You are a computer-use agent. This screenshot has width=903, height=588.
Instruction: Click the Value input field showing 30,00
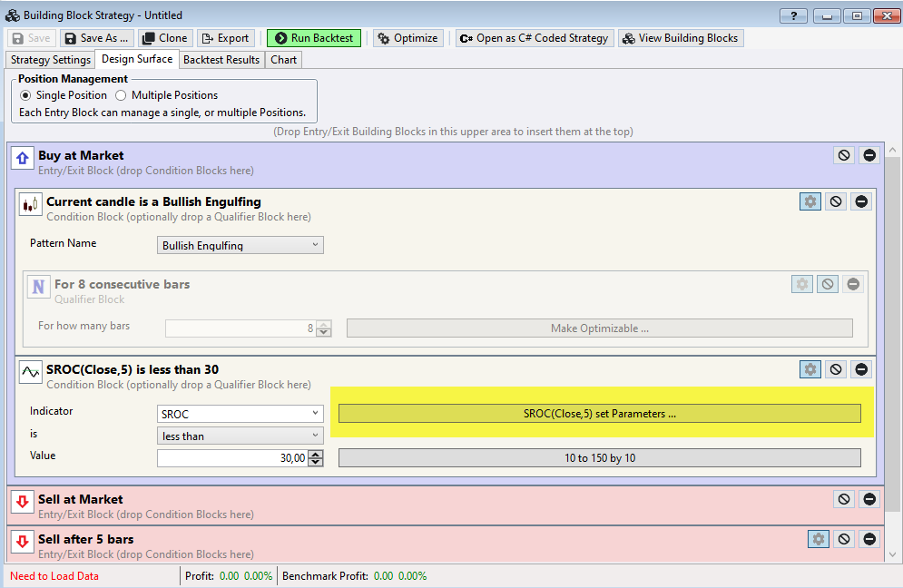tap(231, 457)
